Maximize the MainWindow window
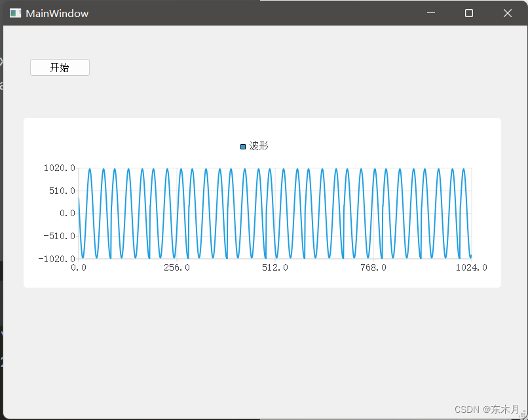Viewport: 528px width, 420px height. (469, 13)
